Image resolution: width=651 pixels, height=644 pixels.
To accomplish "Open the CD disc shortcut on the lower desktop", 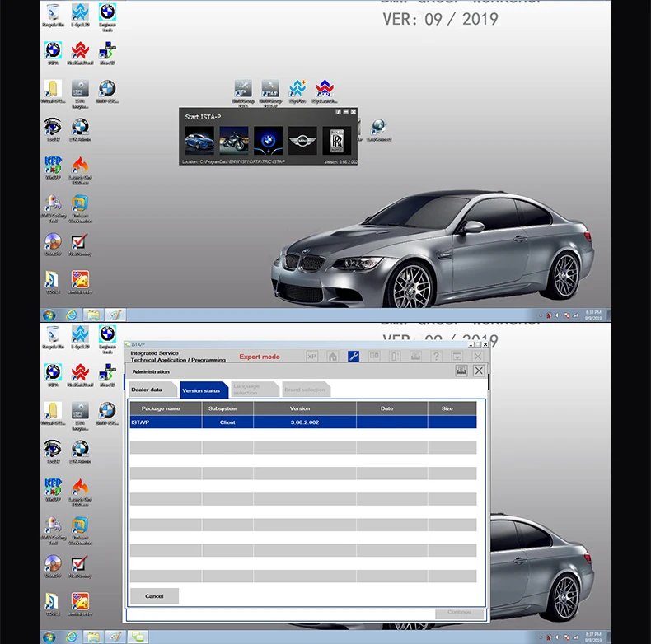I will click(x=53, y=567).
